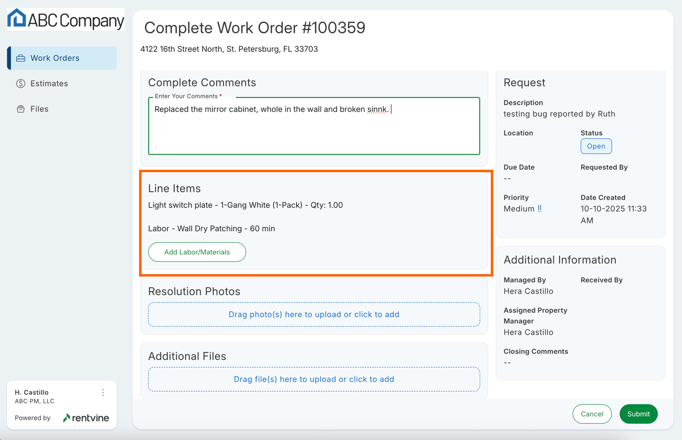This screenshot has height=440, width=682.
Task: Click the Estimates dollar icon in sidebar
Action: pos(21,84)
